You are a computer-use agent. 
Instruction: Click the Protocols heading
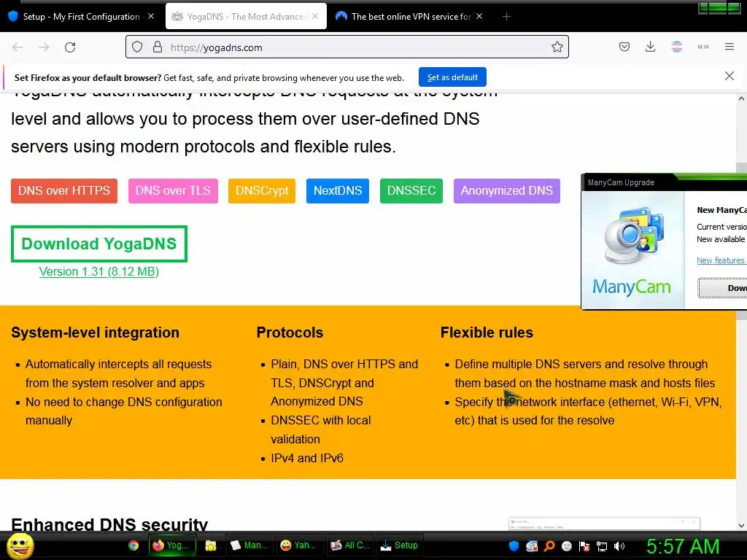click(290, 332)
